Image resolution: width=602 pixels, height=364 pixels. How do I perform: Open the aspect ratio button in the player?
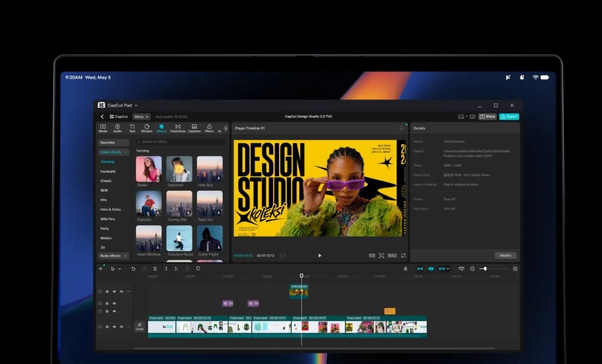tap(392, 255)
